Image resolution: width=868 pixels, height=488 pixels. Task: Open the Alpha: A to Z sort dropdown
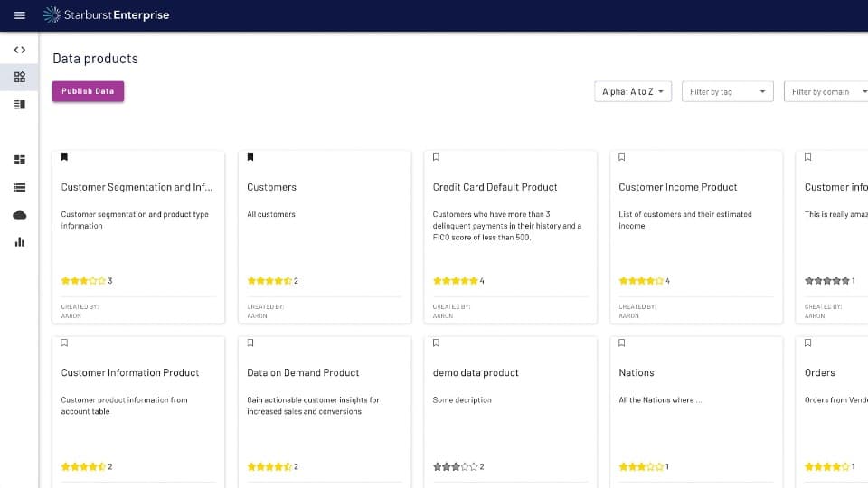pos(633,92)
